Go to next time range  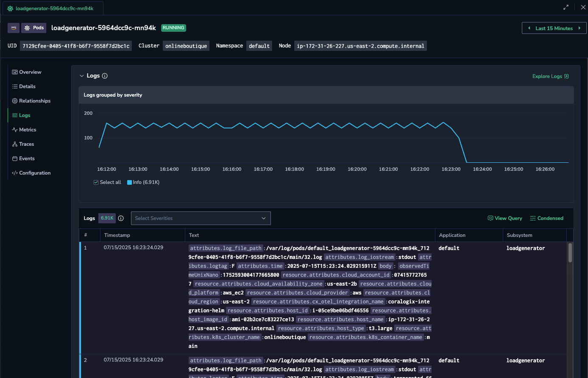(x=580, y=28)
